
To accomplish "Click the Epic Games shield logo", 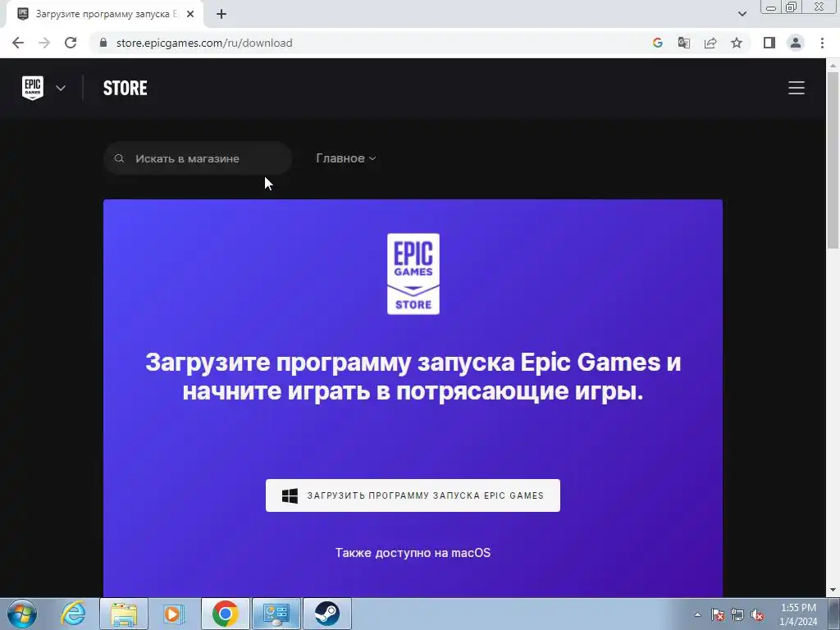I will 33,88.
